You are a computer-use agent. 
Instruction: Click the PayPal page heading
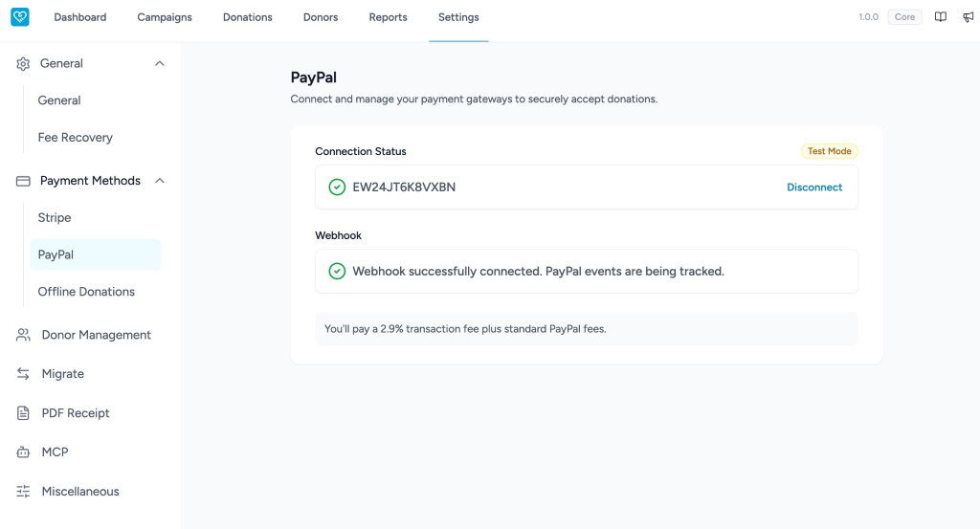point(313,77)
